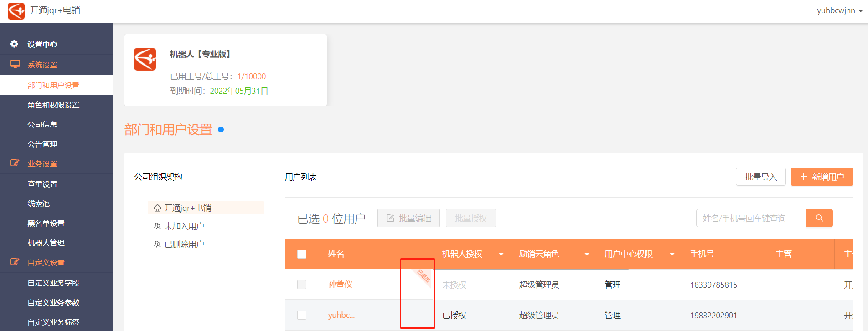Click the edit icon next to 自定义设置
Screen dimensions: 868x331
click(15, 262)
